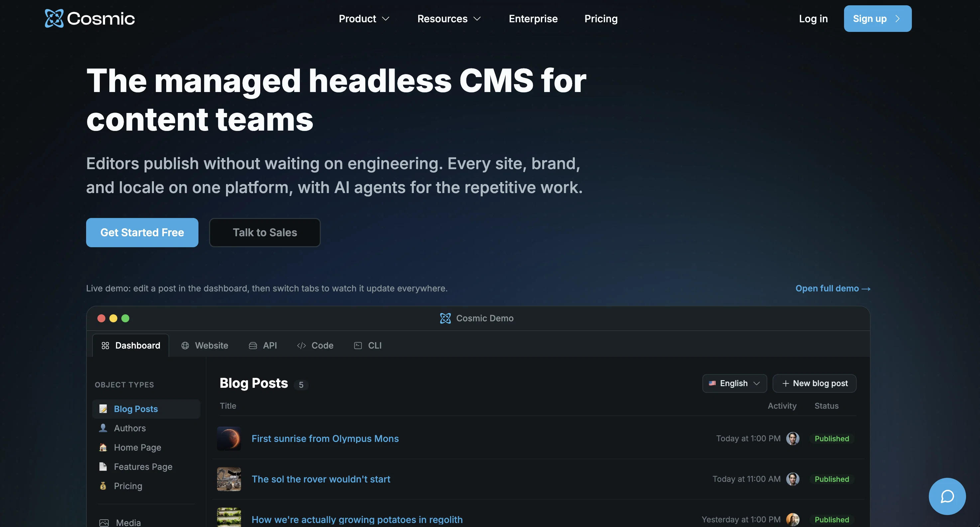
Task: Go to Pricing in the top navigation
Action: pyautogui.click(x=601, y=19)
